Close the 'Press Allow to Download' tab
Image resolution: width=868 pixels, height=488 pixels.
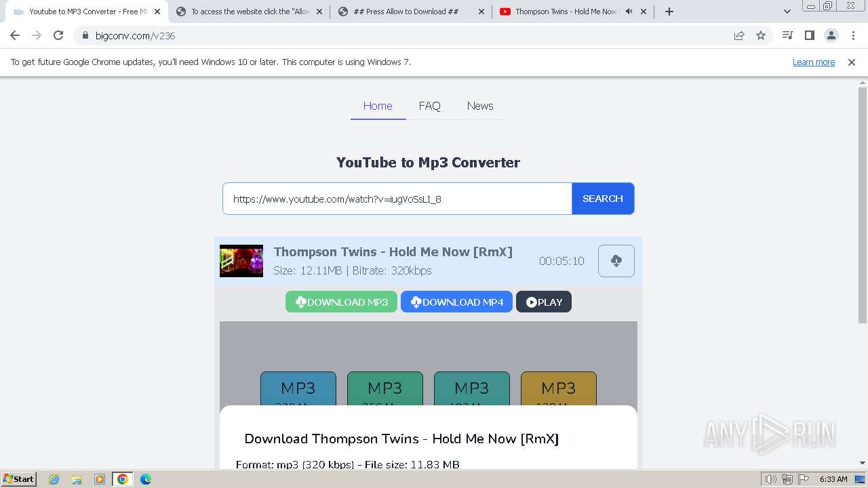pyautogui.click(x=481, y=12)
